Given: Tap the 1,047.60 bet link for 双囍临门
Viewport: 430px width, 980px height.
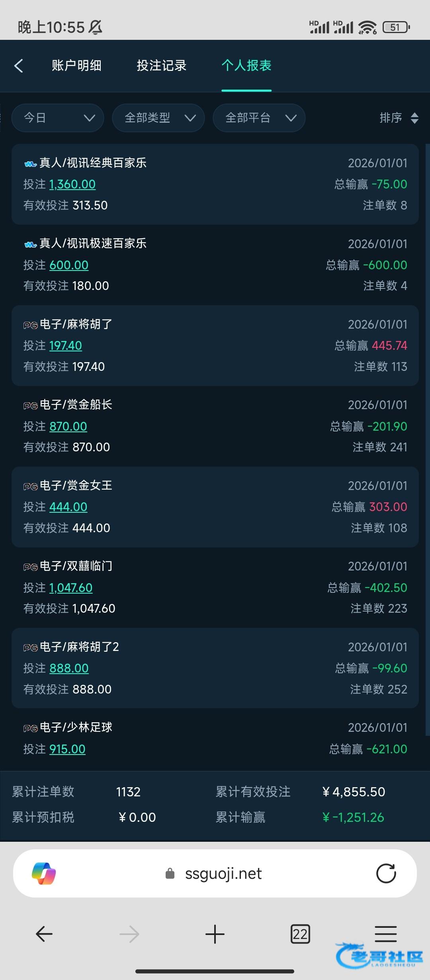Looking at the screenshot, I should click(71, 588).
